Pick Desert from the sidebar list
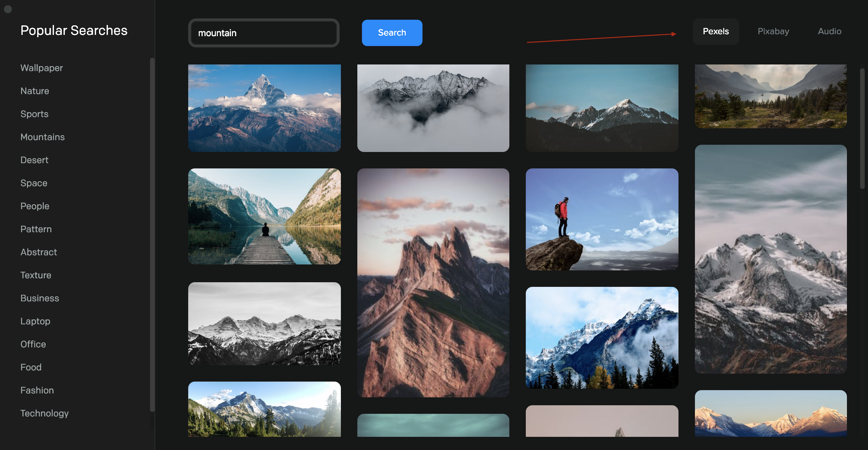This screenshot has height=450, width=868. [x=34, y=160]
